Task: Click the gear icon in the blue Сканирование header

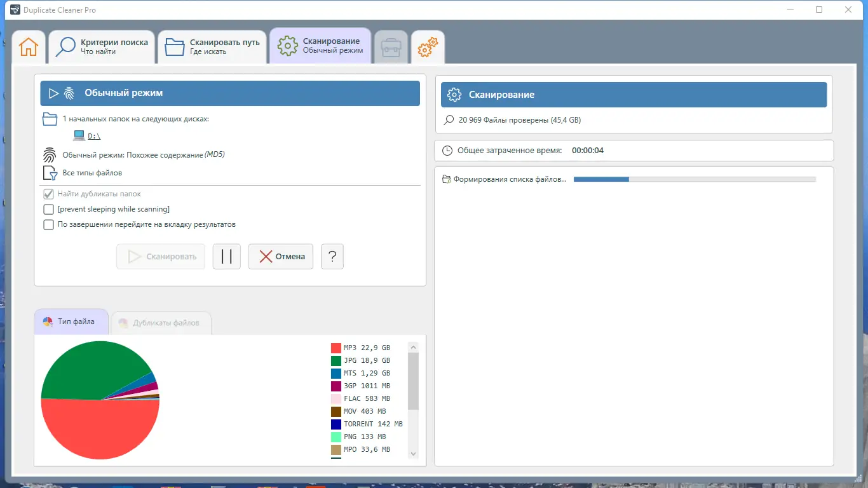Action: pos(454,95)
